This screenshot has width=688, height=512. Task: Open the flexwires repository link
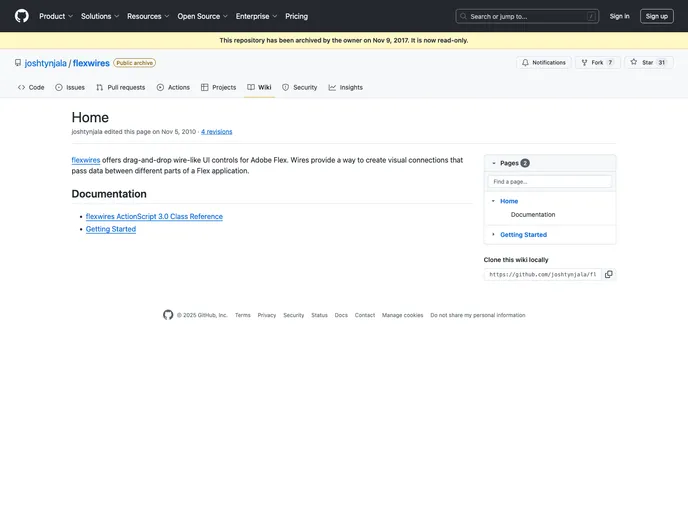[91, 63]
